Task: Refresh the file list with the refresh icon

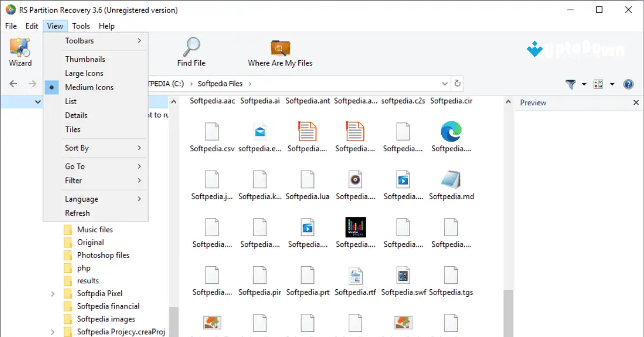Action: 457,84
